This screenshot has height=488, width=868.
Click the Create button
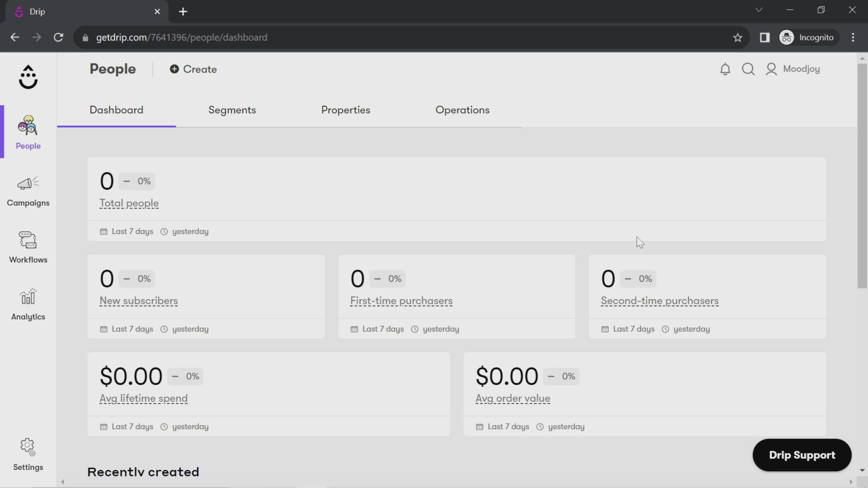(x=193, y=69)
